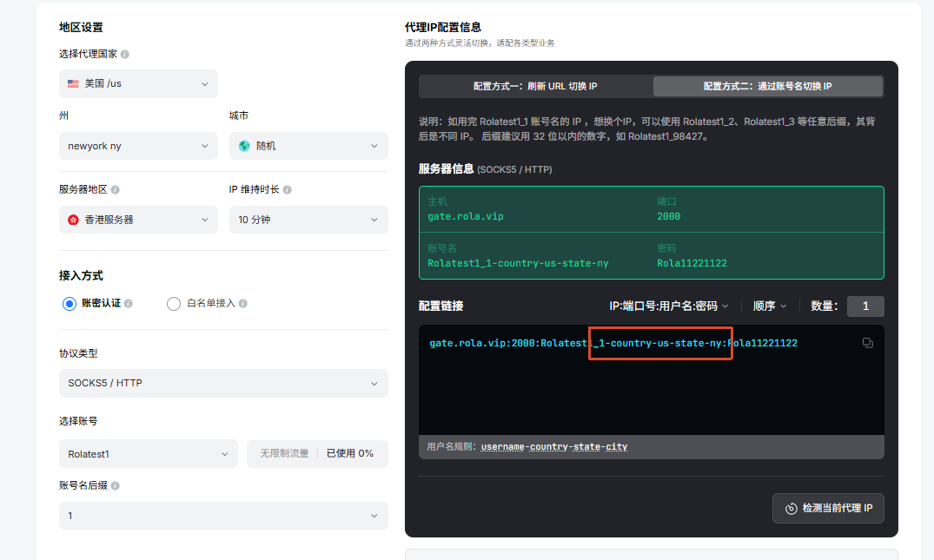The height and width of the screenshot is (560, 934).
Task: Switch to 配置方式一 刷新 URL 切换 IP tab
Action: click(535, 86)
